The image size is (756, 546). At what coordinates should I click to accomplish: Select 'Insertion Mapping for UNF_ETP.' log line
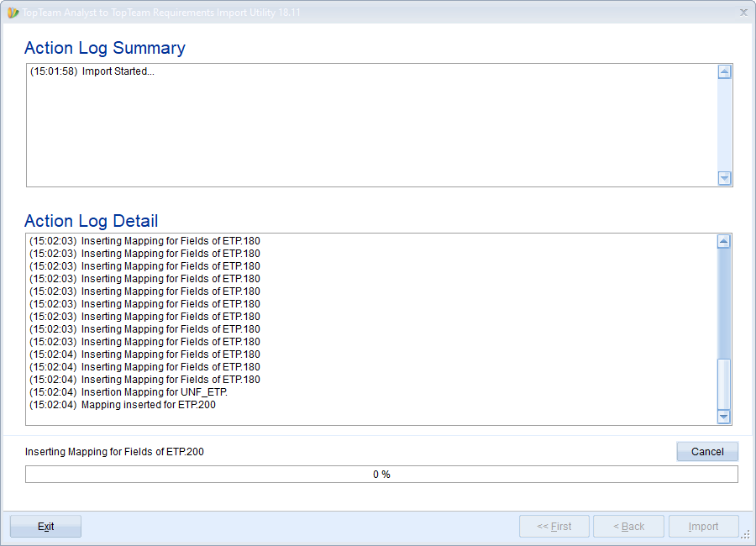[x=129, y=392]
